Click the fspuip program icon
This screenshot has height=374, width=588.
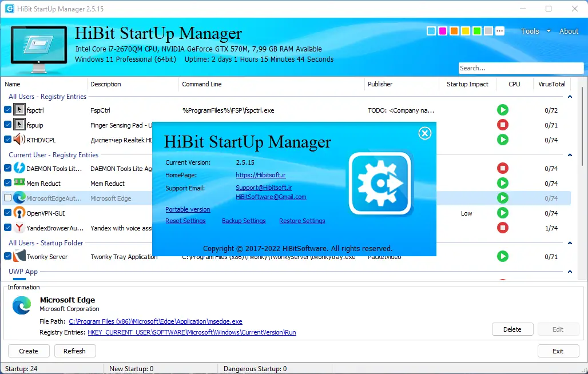click(19, 125)
